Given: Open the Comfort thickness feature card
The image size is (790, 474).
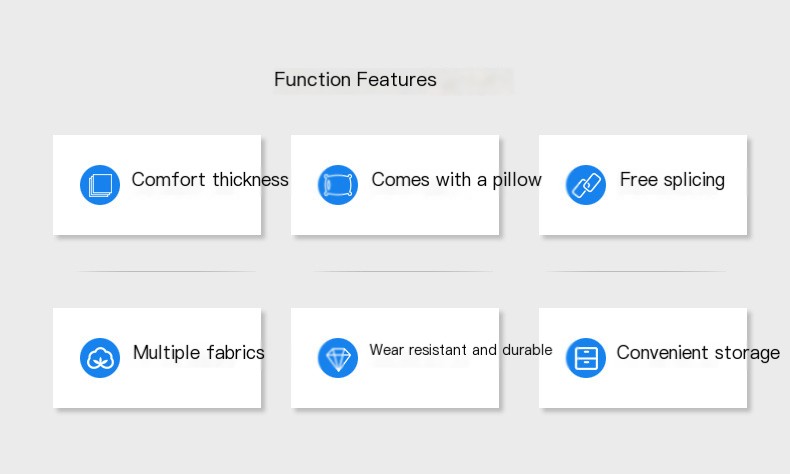Looking at the screenshot, I should (x=157, y=185).
